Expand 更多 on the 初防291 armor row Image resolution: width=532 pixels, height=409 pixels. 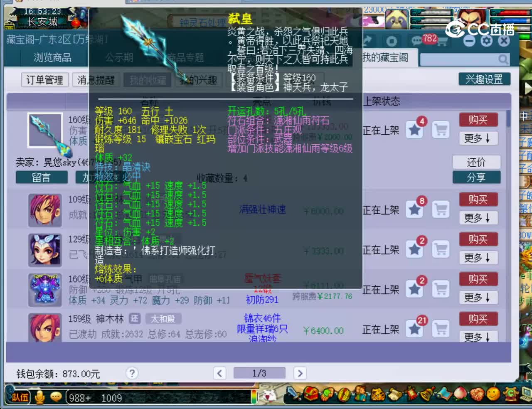(478, 297)
